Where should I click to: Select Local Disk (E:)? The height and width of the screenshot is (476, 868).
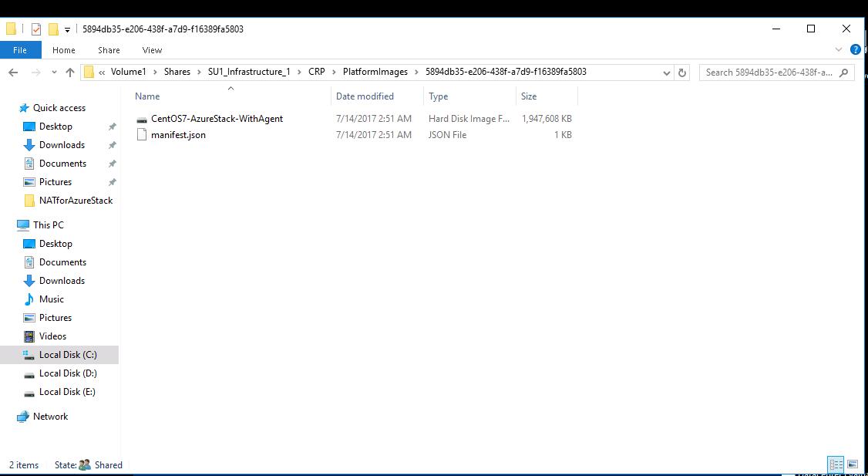click(x=67, y=392)
